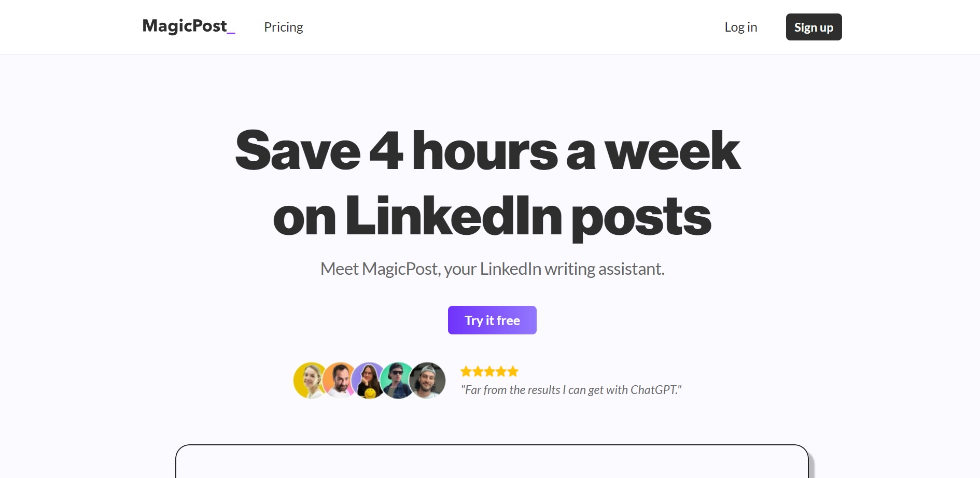Select the sunglasses man avatar on green background
980x478 pixels.
pyautogui.click(x=398, y=380)
